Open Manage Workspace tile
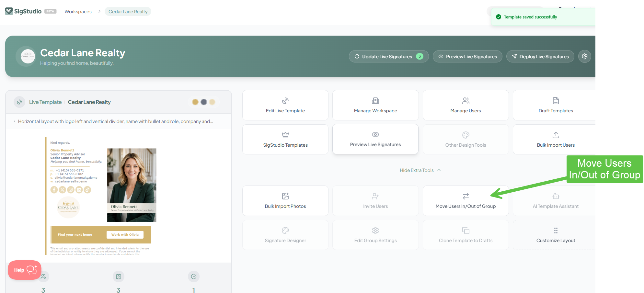 coord(375,105)
